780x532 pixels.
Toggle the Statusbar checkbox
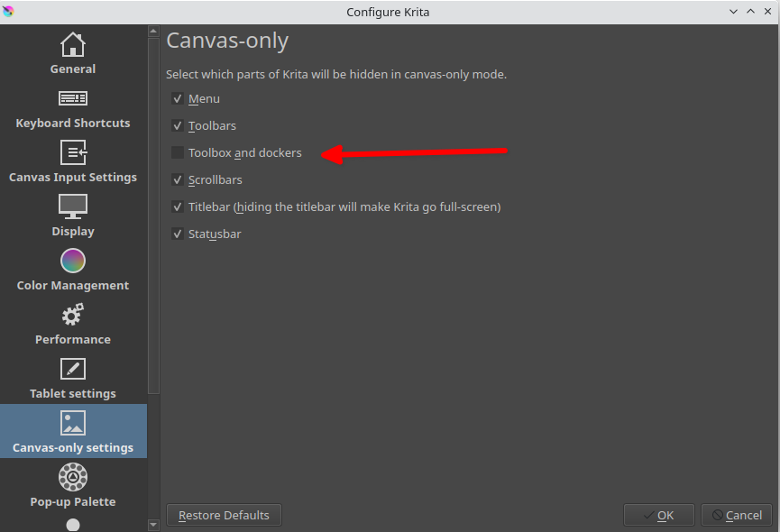[178, 234]
